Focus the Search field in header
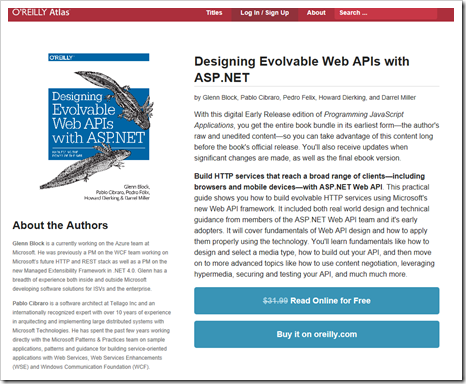The image size is (466, 384). click(x=386, y=13)
